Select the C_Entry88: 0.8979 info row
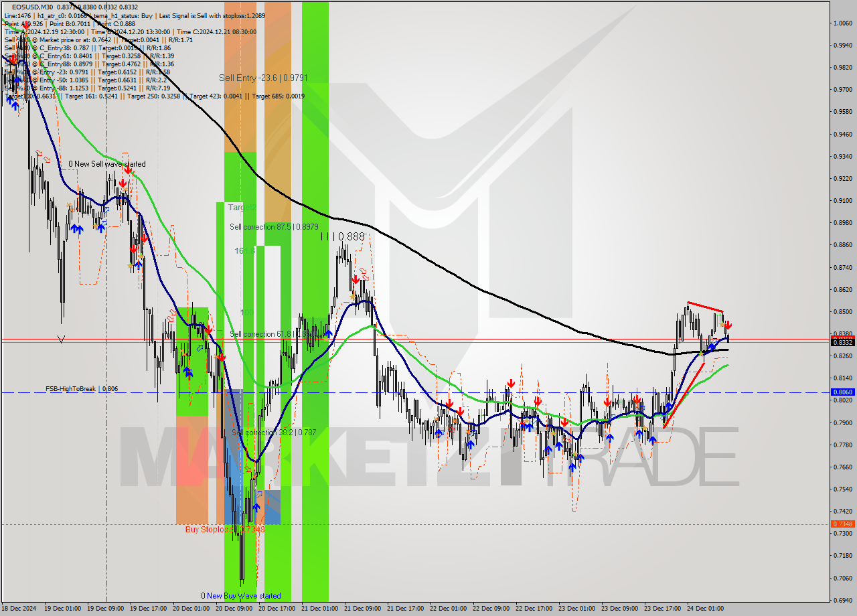Screen dimensions: 857x616 click(89, 64)
